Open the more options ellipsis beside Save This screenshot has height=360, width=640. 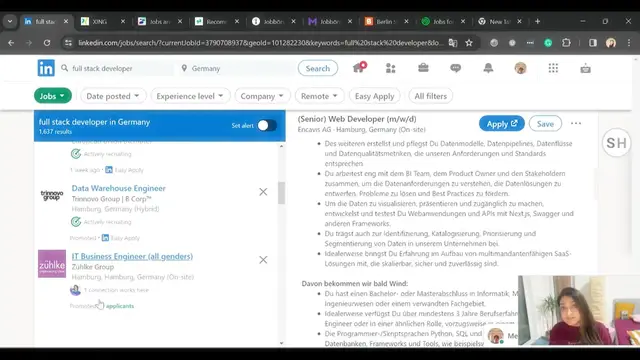pos(576,124)
